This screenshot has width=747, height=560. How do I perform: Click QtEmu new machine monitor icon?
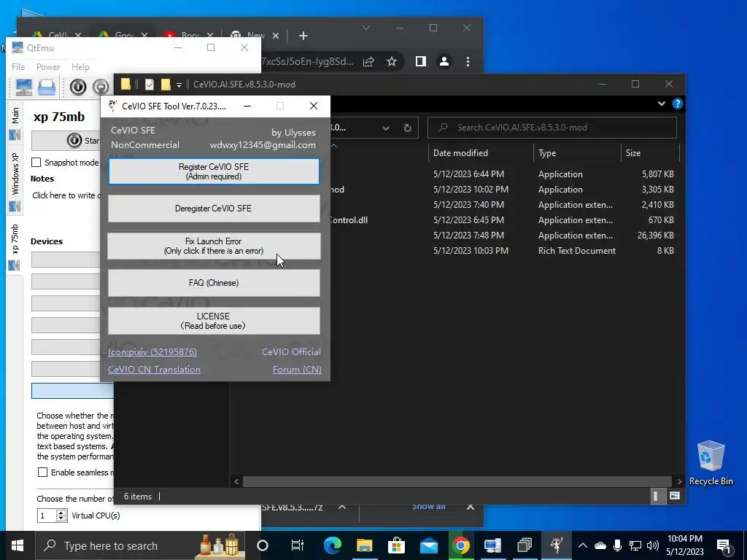(x=23, y=87)
